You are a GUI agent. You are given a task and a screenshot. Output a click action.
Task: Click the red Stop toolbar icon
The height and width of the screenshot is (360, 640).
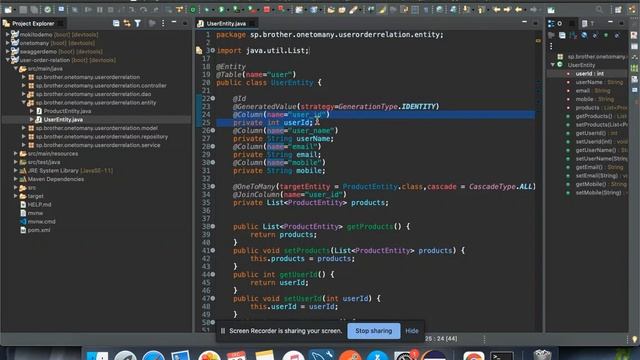click(267, 9)
